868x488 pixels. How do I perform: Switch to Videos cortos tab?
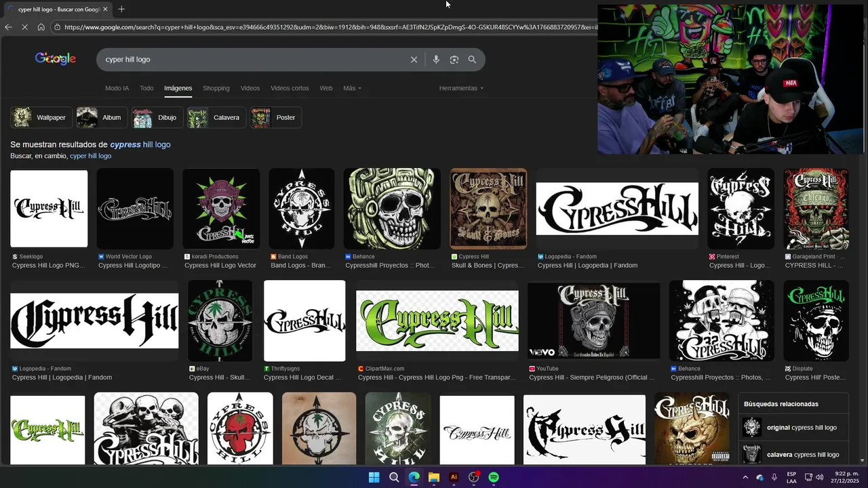click(x=290, y=88)
